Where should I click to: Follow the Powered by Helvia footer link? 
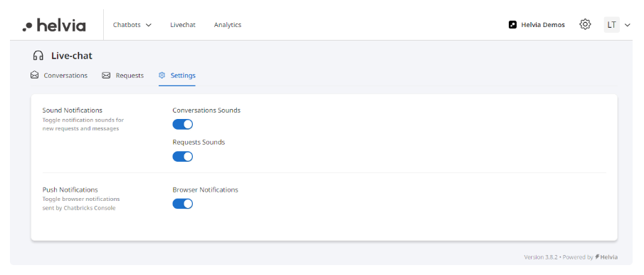[x=606, y=257]
